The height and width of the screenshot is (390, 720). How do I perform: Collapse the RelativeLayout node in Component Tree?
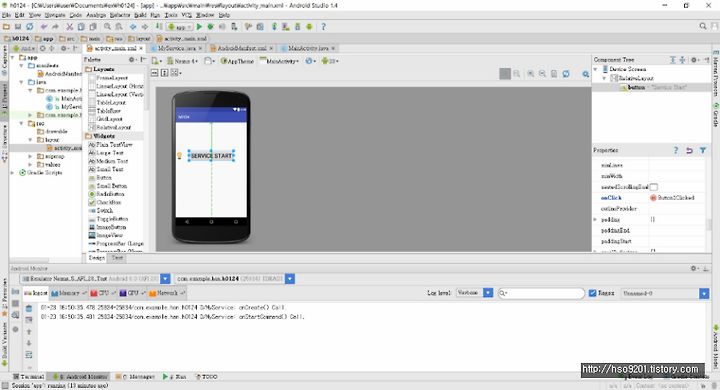pyautogui.click(x=604, y=78)
